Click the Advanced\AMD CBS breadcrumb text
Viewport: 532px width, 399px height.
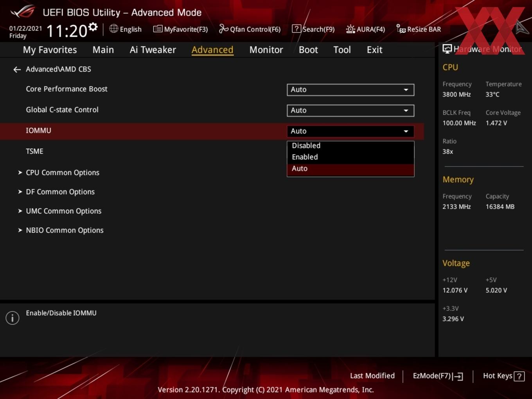coord(58,69)
